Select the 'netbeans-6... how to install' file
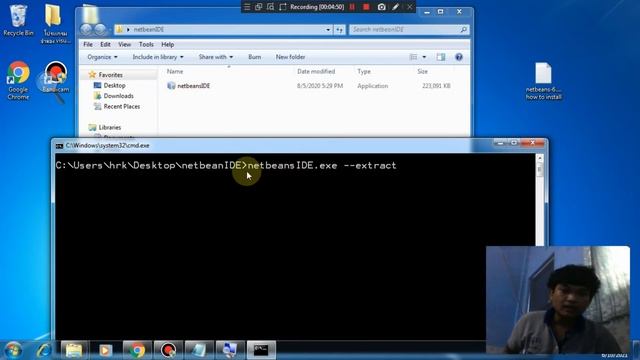 [543, 81]
